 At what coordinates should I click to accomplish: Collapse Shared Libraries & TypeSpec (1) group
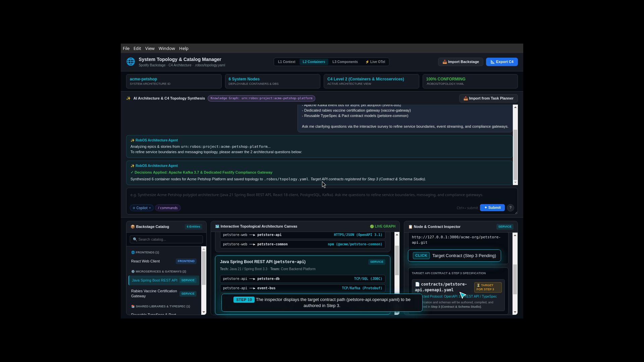point(161,306)
